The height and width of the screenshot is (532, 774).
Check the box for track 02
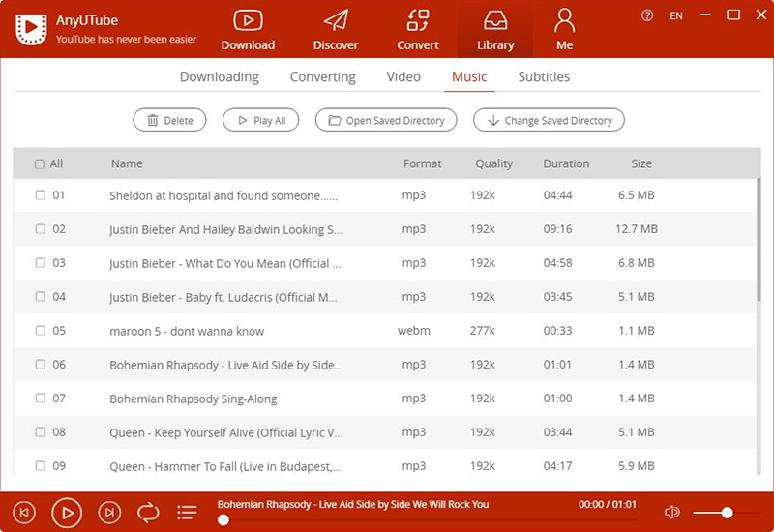tap(41, 229)
